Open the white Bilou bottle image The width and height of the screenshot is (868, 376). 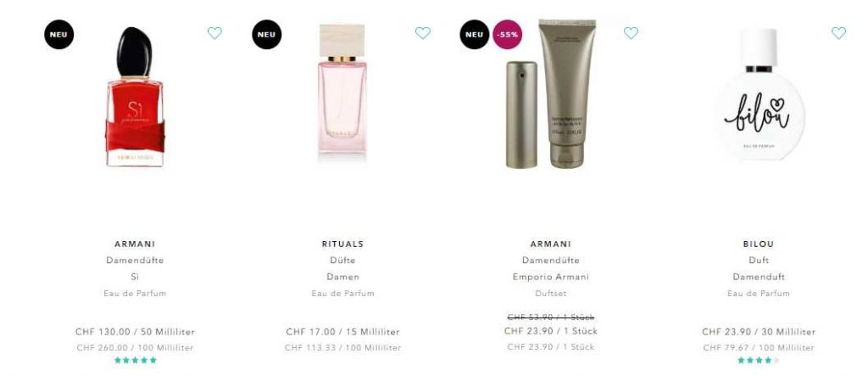coord(759,95)
